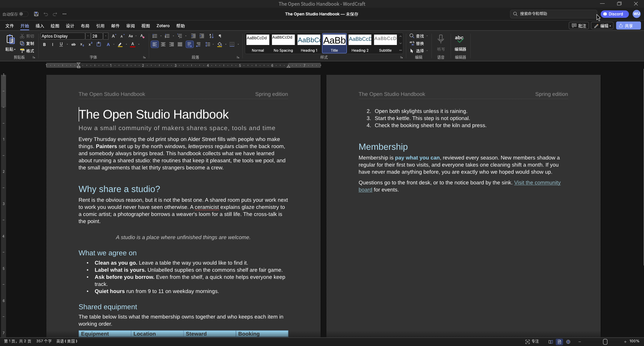Viewport: 644px width, 346px height.
Task: Open the bullet list dropdown arrow
Action: click(x=161, y=36)
